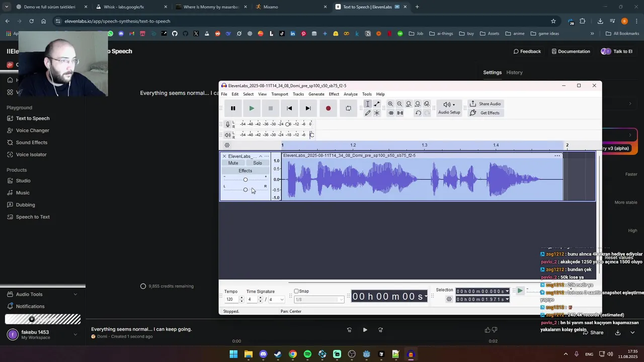Open Effects panel for the track
Screen dimensions: 644x362
tap(246, 171)
